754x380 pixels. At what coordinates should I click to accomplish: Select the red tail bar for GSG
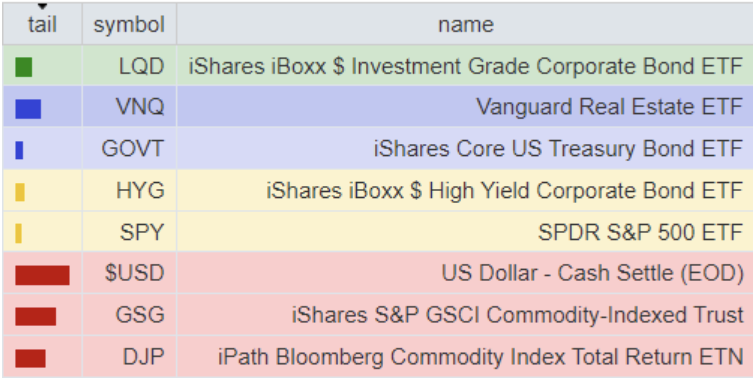36,317
